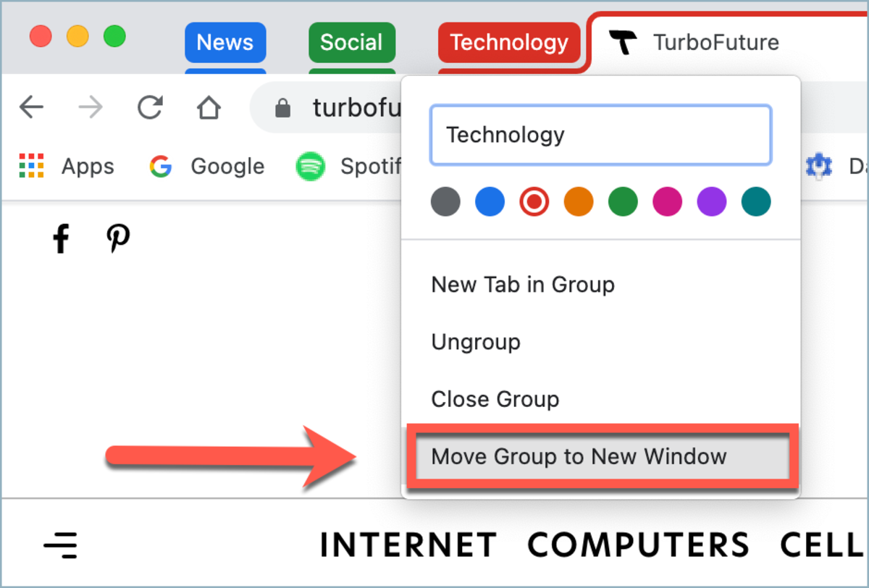Open the INTERNET category link
Viewport: 869px width, 588px height.
click(x=408, y=545)
